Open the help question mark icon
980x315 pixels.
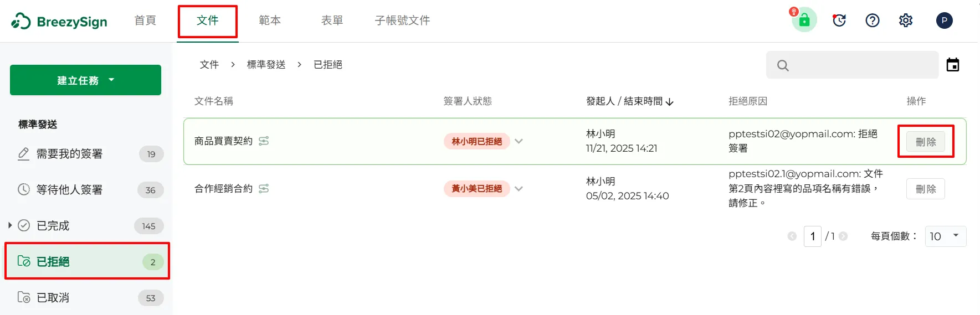(873, 20)
